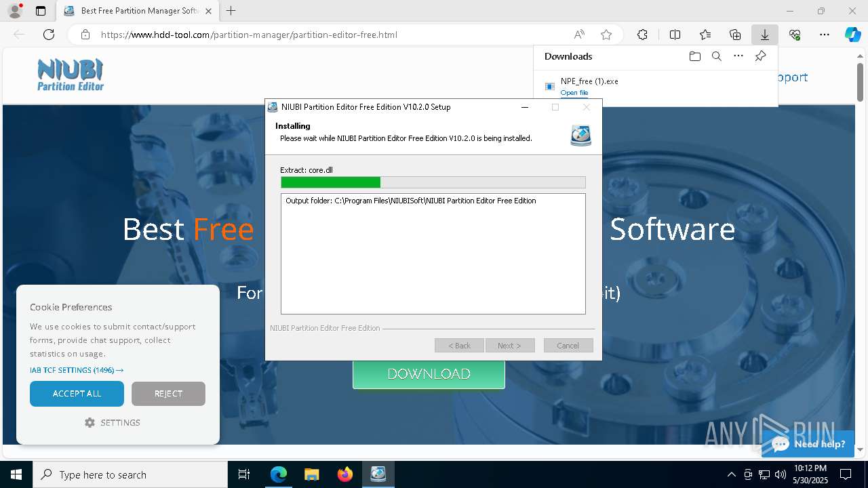868x488 pixels.
Task: Reload the page with the Refresh icon
Action: click(49, 35)
